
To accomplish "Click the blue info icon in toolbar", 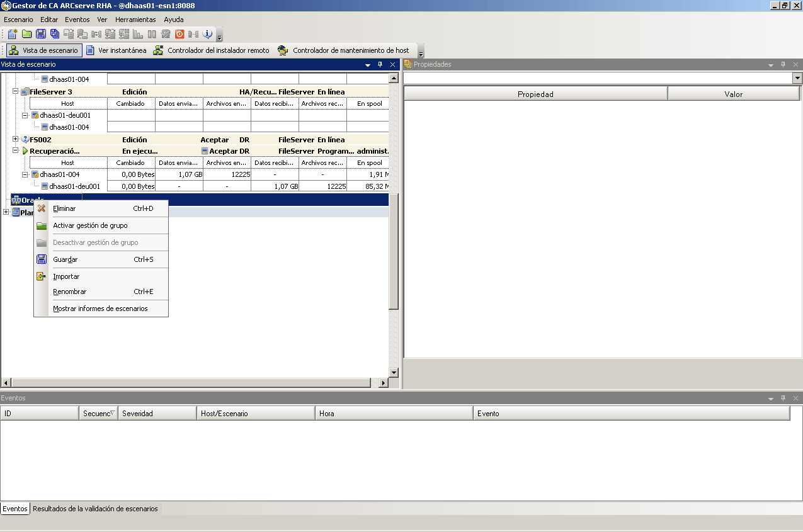I will pyautogui.click(x=208, y=34).
